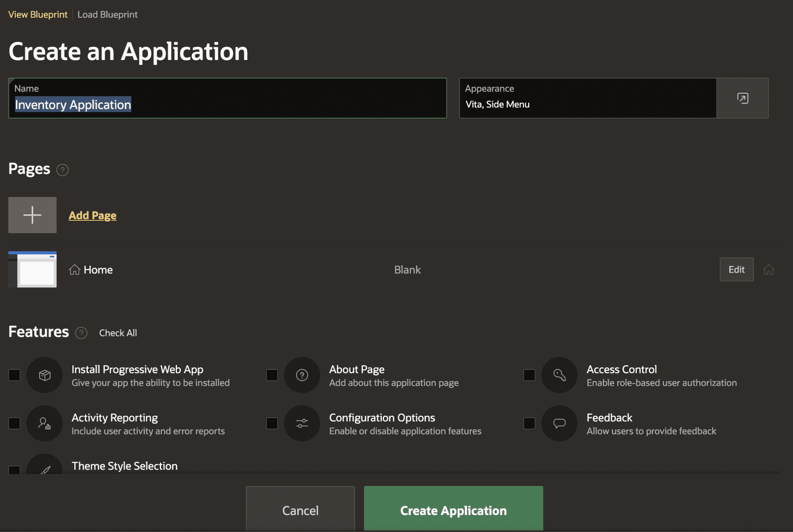Open the Pages help popup
Viewport: 793px width, 532px height.
coord(62,170)
